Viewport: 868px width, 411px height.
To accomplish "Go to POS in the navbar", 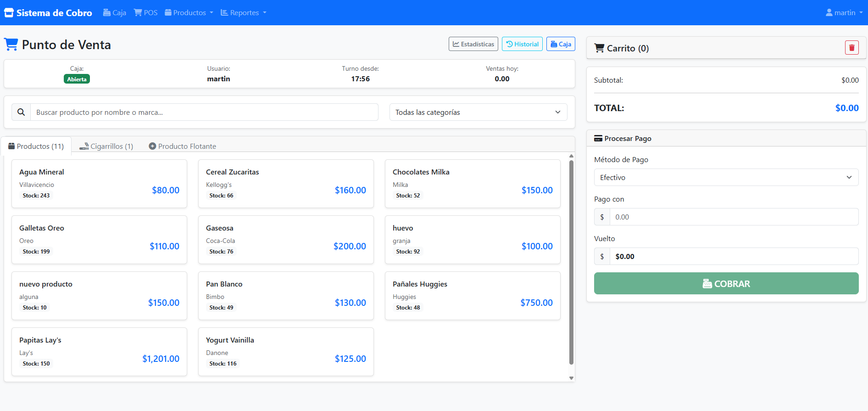I will [x=145, y=13].
